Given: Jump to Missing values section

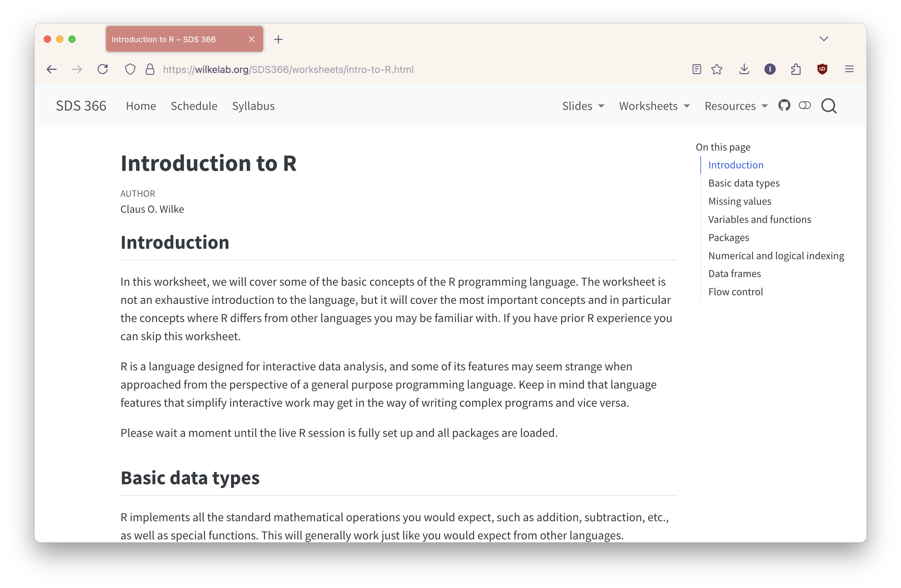Looking at the screenshot, I should (x=739, y=201).
